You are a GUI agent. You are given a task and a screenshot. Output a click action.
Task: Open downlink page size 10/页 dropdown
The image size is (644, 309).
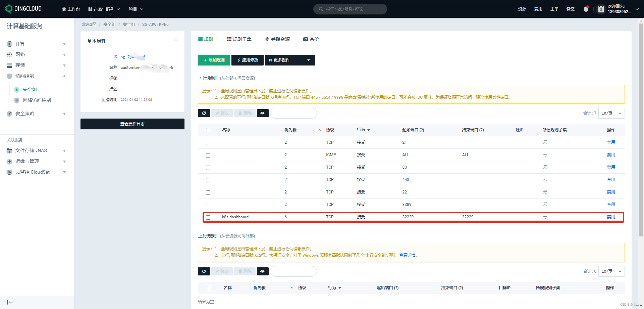pos(611,113)
